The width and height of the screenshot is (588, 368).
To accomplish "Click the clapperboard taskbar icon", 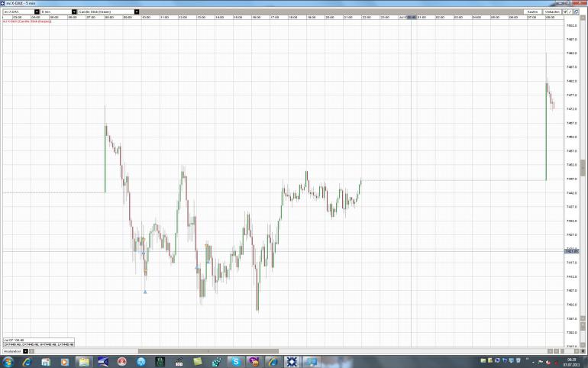I will pos(179,362).
